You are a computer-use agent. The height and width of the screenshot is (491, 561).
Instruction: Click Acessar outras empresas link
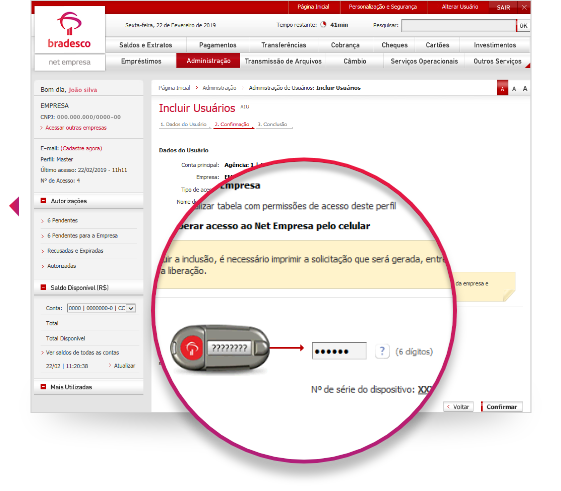(76, 128)
